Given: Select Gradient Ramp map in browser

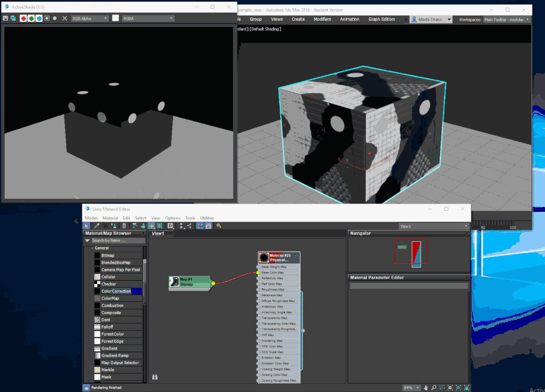Looking at the screenshot, I should click(115, 355).
